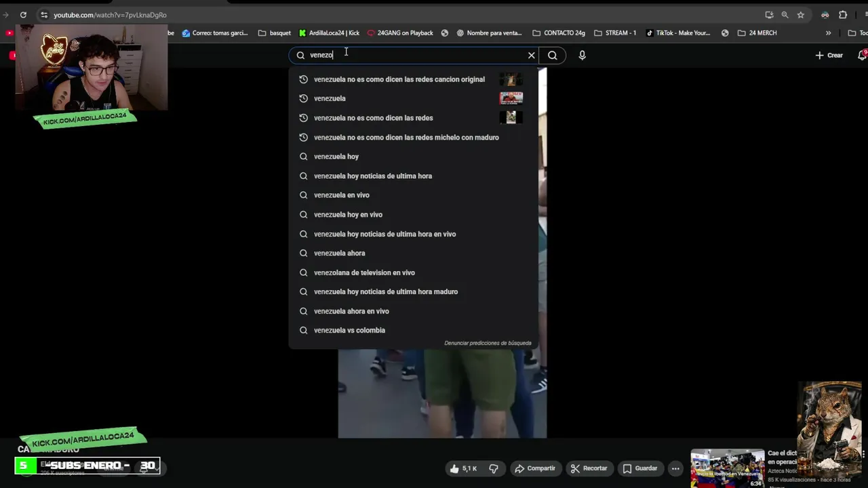Open the STREAM - 1 bookmark folder
This screenshot has height=488, width=868.
(614, 33)
